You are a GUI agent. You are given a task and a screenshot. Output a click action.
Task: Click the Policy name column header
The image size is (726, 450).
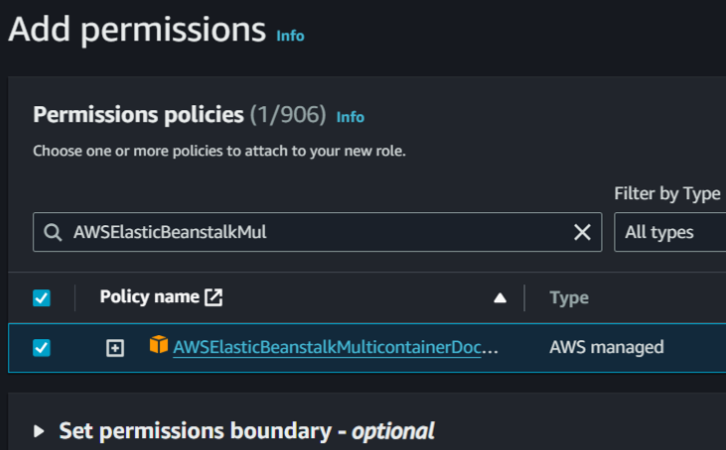(x=150, y=297)
